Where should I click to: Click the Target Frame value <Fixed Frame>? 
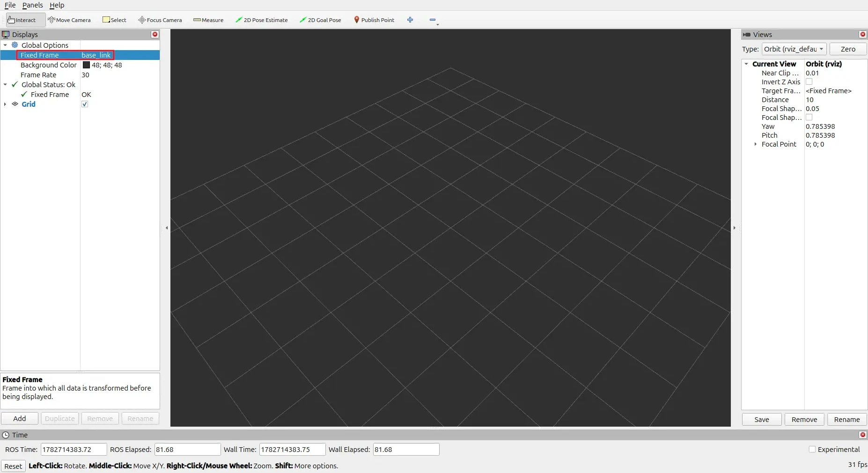(829, 90)
